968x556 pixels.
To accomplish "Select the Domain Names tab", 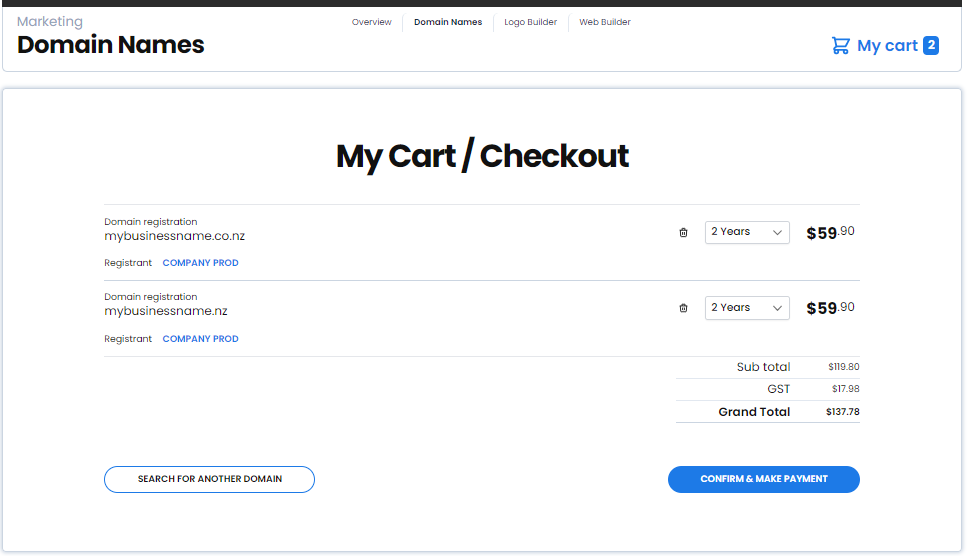I will click(x=448, y=22).
